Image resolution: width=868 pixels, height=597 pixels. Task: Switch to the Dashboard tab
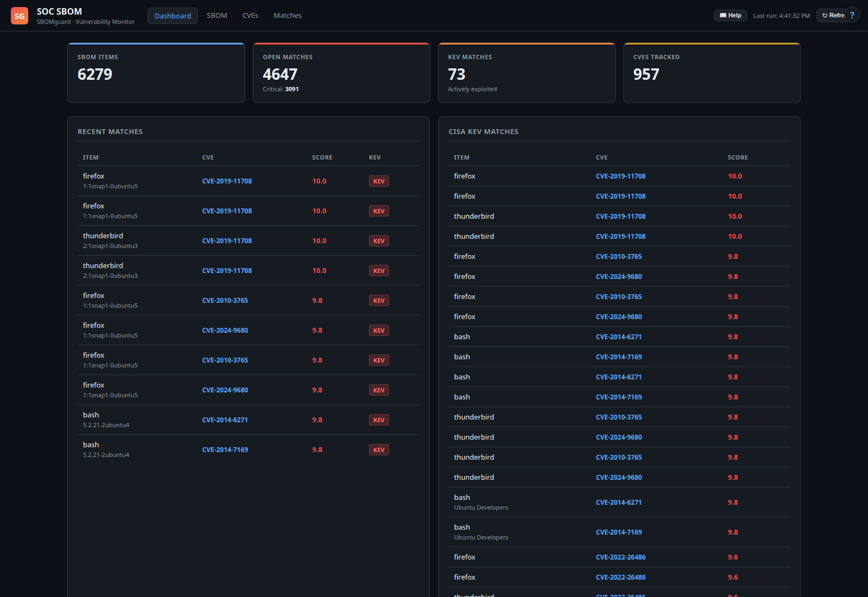point(173,16)
